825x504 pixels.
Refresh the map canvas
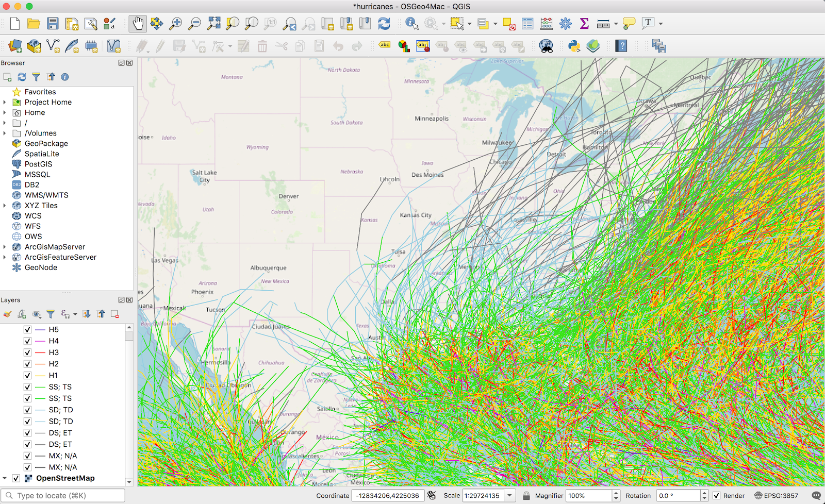(x=384, y=24)
